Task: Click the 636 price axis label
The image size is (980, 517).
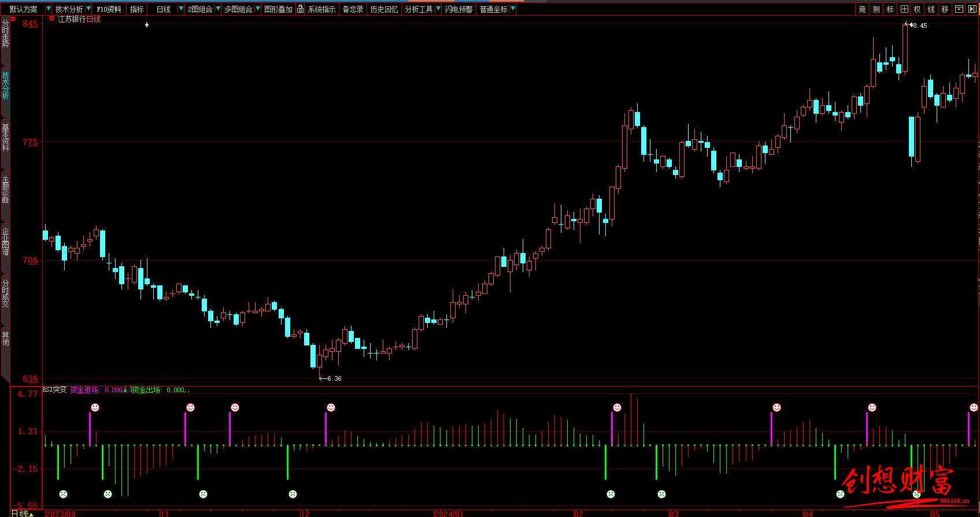Action: 30,379
